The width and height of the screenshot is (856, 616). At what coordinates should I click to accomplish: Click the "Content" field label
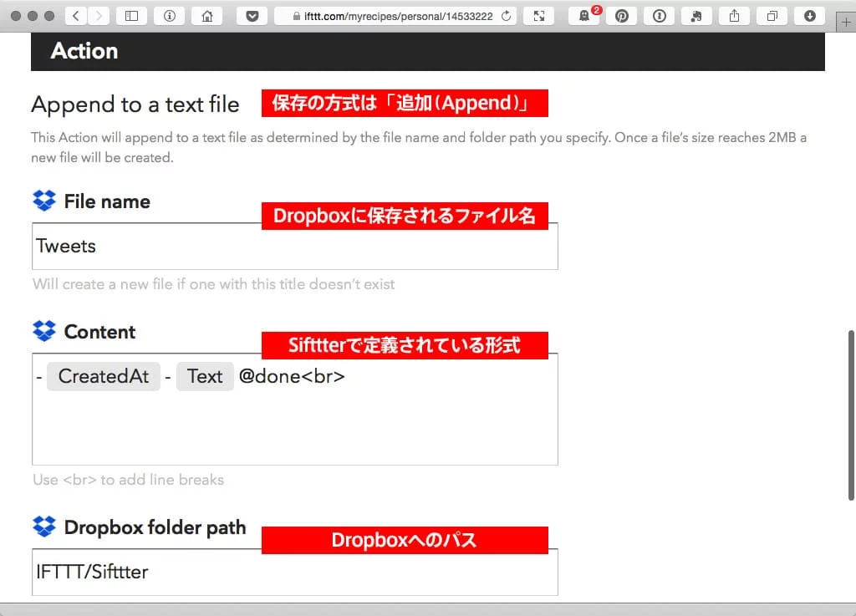coord(100,332)
